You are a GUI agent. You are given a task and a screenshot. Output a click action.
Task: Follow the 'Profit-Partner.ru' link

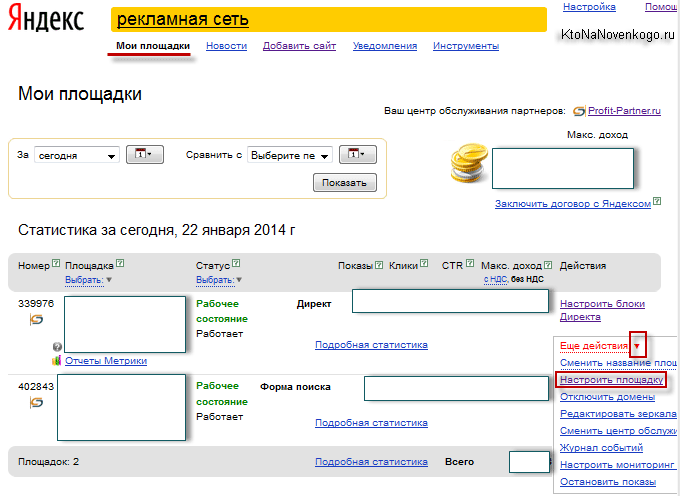[x=624, y=111]
